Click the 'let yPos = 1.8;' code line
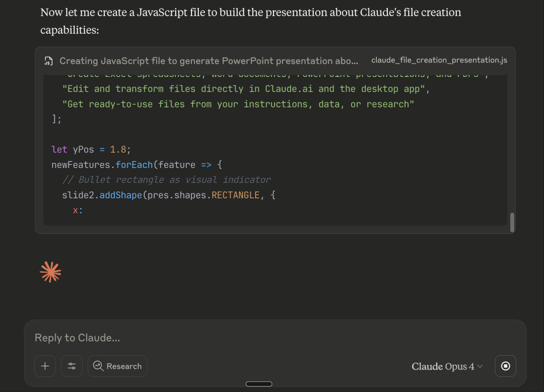 (91, 149)
